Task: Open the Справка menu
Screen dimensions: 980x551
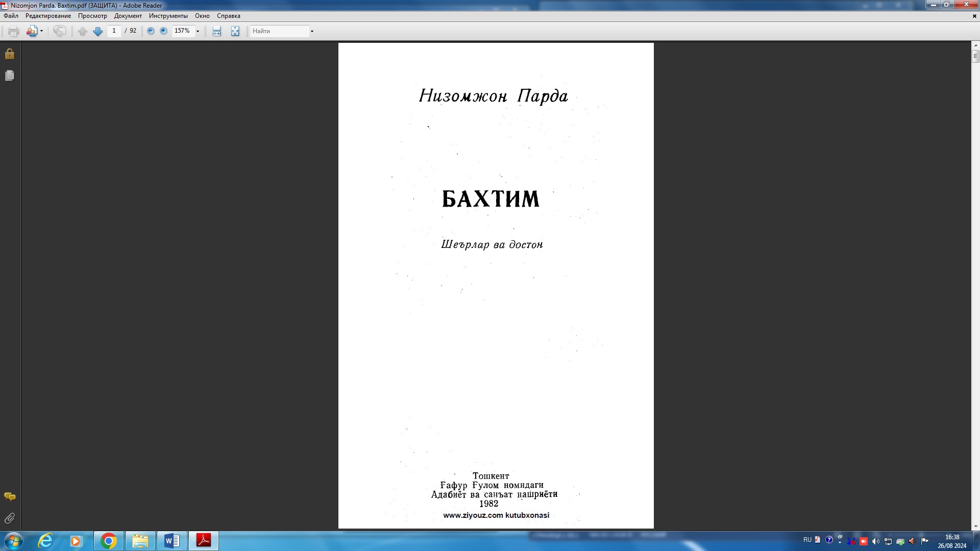Action: [x=229, y=16]
